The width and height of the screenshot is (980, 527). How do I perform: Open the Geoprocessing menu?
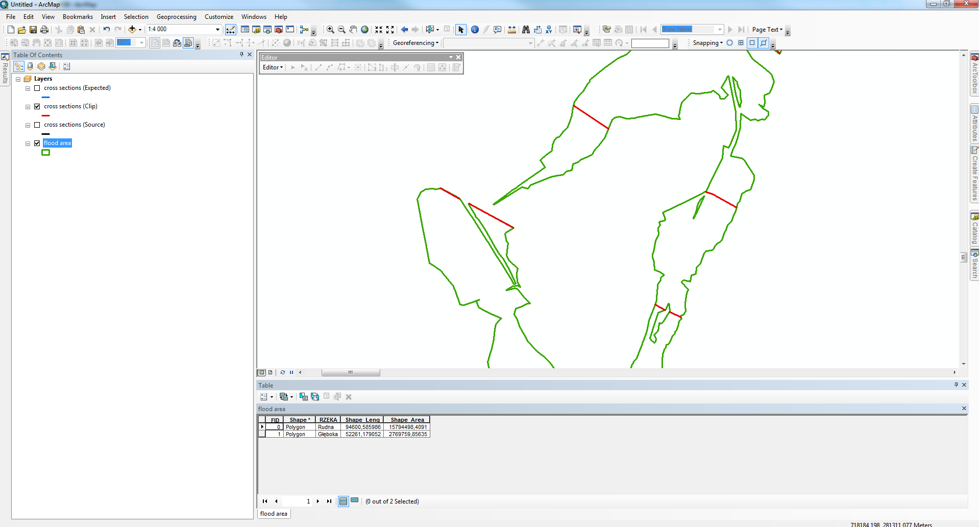point(176,17)
